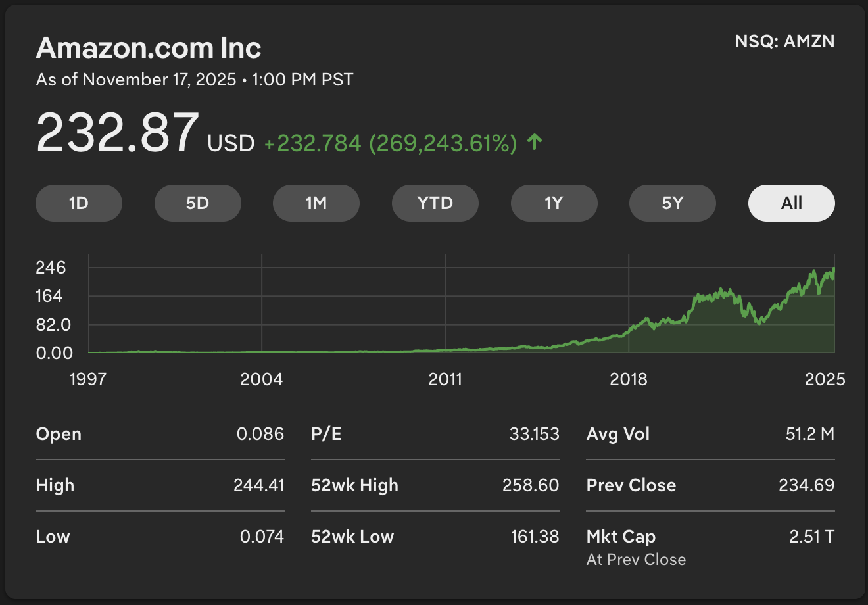The height and width of the screenshot is (605, 868).
Task: Select the All time range
Action: point(791,203)
